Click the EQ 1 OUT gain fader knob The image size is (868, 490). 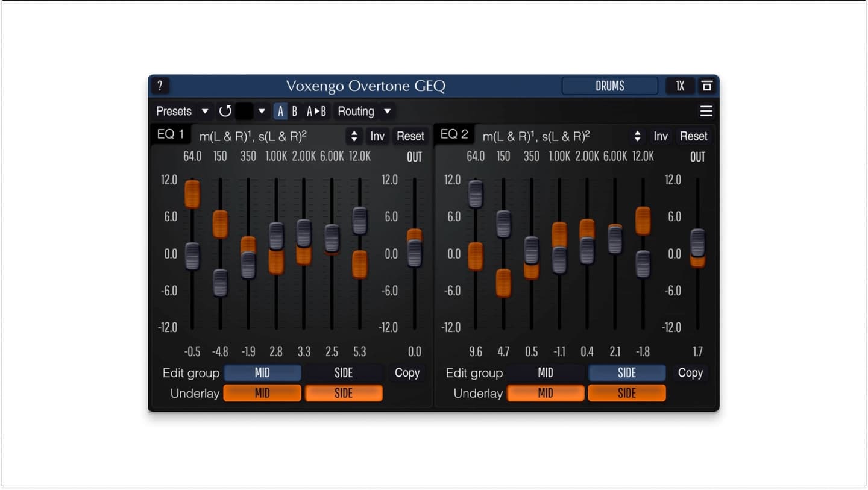(x=415, y=253)
